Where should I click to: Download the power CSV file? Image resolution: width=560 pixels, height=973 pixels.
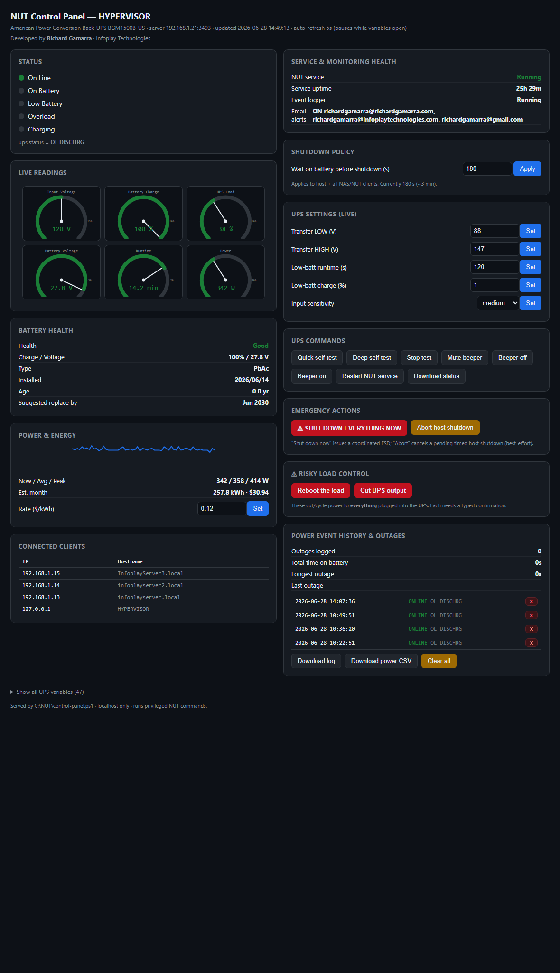tap(381, 661)
